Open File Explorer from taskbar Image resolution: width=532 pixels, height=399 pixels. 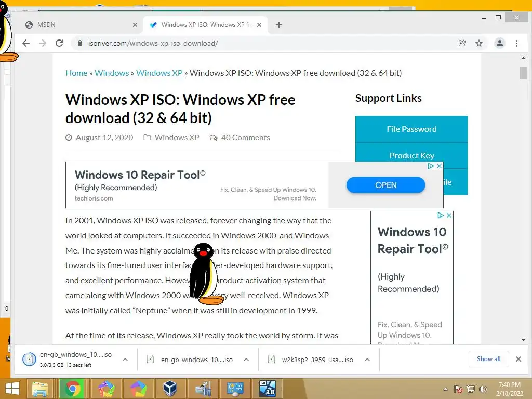click(39, 389)
